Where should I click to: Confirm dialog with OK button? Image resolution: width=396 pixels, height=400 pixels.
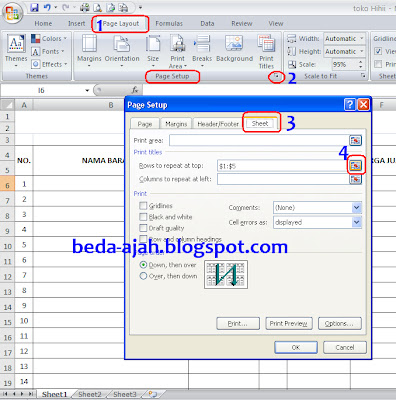tap(296, 347)
